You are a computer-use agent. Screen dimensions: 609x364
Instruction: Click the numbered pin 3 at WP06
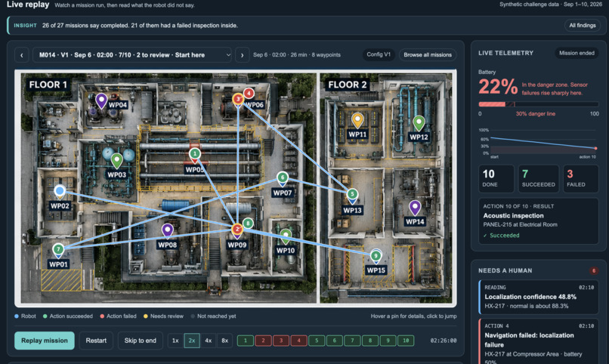(238, 100)
